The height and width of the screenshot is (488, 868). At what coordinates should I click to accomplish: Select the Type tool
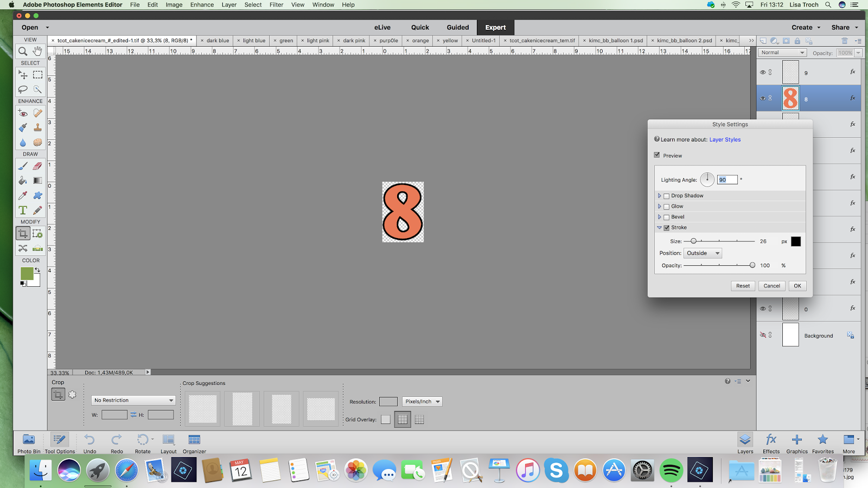(23, 210)
